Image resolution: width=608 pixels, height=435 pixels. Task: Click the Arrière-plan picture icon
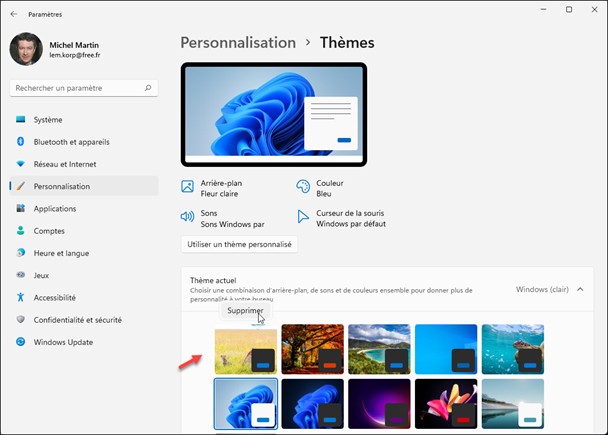[x=188, y=186]
